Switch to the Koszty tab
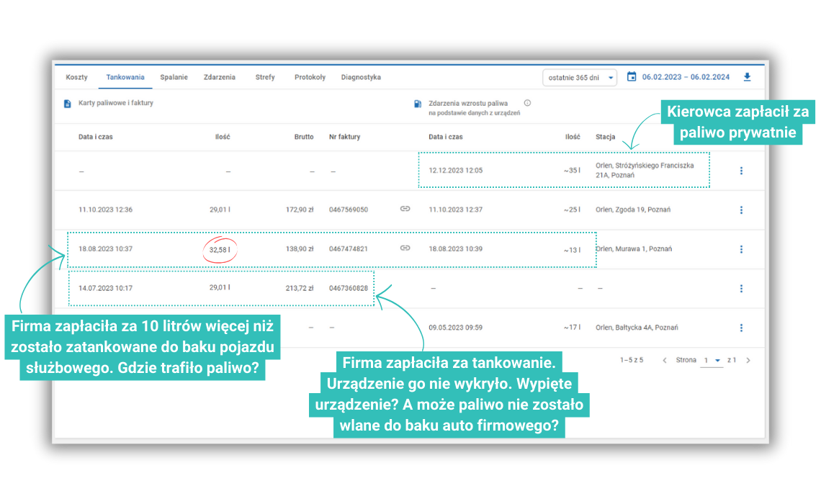Viewport: 821px width, 504px height. pos(76,77)
